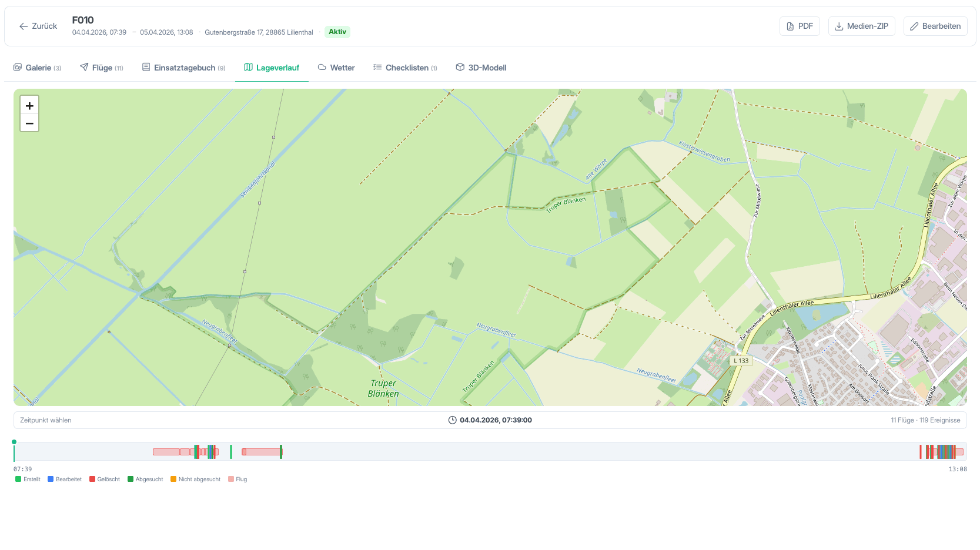
Task: Click the Galerie tab image icon
Action: (18, 68)
